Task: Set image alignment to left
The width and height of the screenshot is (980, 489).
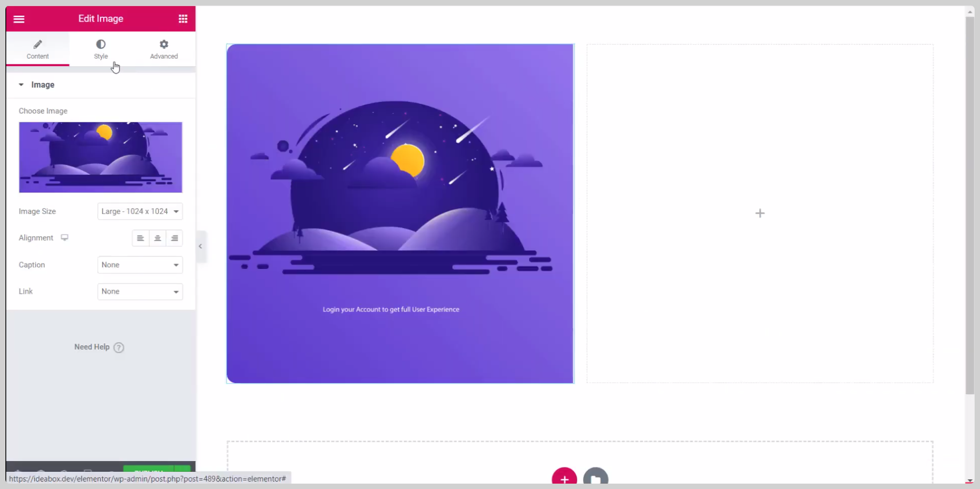Action: pyautogui.click(x=140, y=238)
